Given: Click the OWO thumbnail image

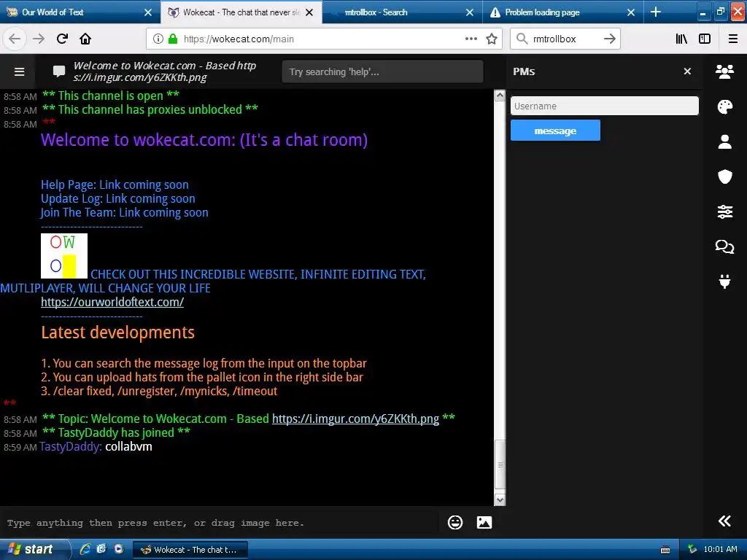Looking at the screenshot, I should click(x=64, y=256).
